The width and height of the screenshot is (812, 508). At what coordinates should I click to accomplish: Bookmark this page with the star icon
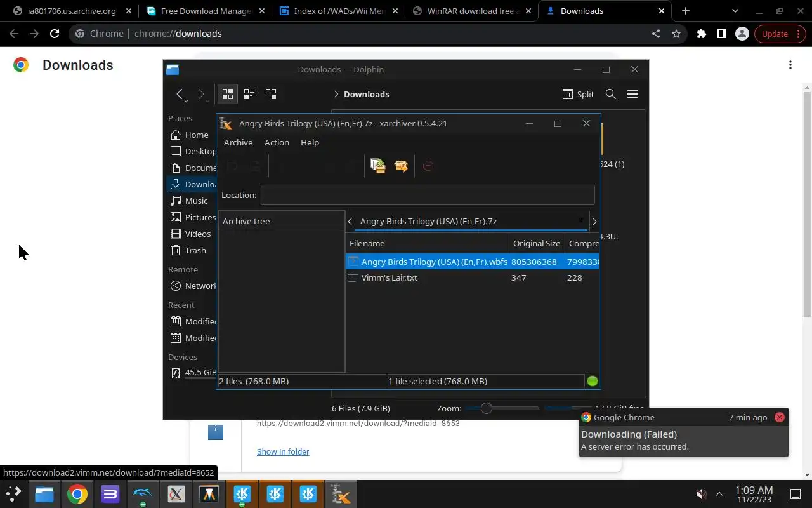tap(676, 34)
